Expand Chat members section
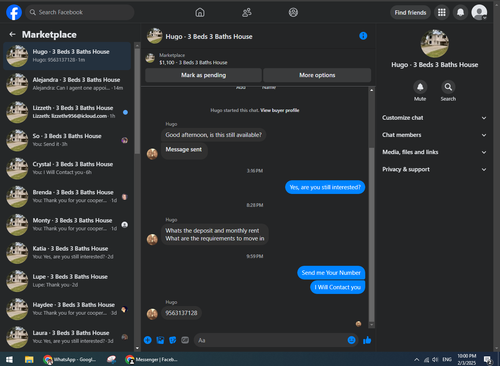This screenshot has height=366, width=500. click(x=434, y=135)
